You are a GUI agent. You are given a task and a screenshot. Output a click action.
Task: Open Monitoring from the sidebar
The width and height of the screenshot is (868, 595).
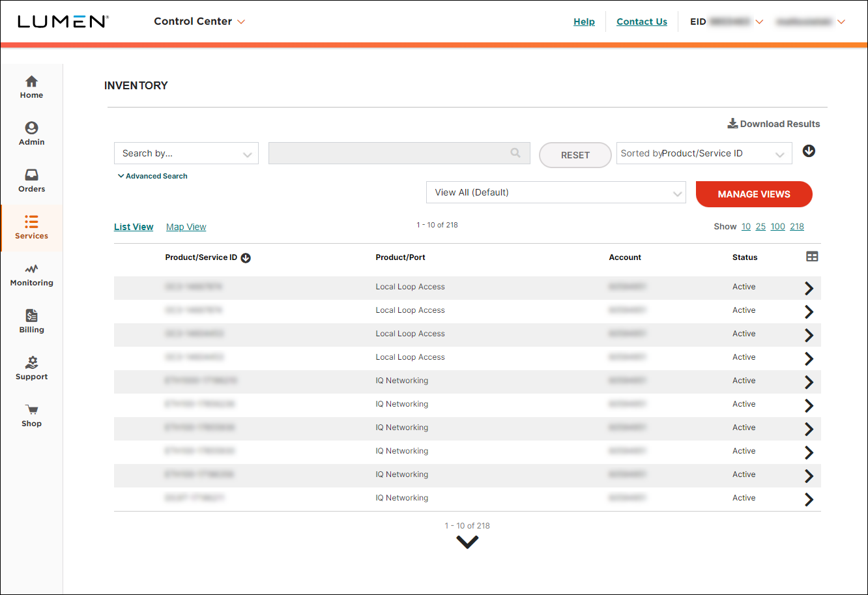31,274
